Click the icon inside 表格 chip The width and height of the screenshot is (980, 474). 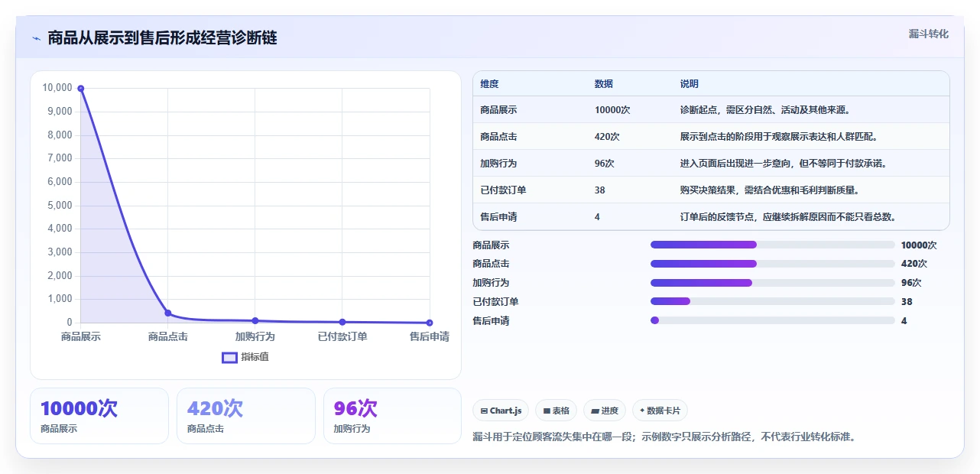coord(547,411)
